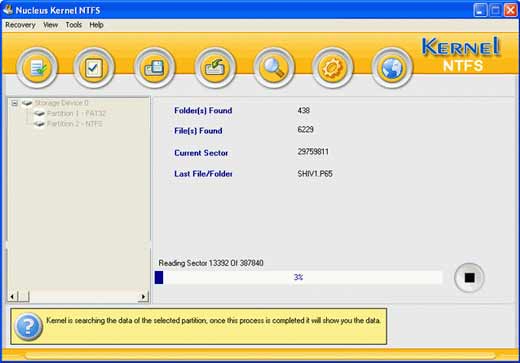Image resolution: width=520 pixels, height=363 pixels.
Task: Select Partition 2 - NTFS
Action: [74, 124]
